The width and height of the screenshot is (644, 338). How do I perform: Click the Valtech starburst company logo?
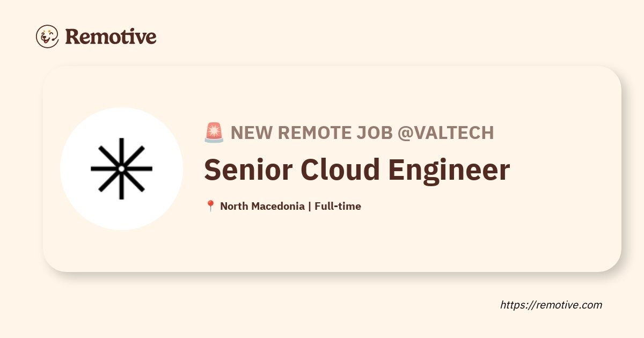point(122,168)
